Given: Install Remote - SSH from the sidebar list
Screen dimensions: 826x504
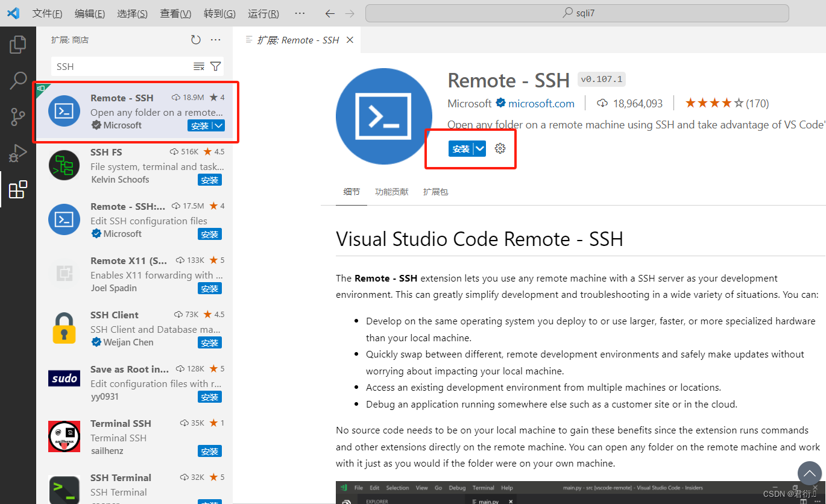Looking at the screenshot, I should click(200, 125).
